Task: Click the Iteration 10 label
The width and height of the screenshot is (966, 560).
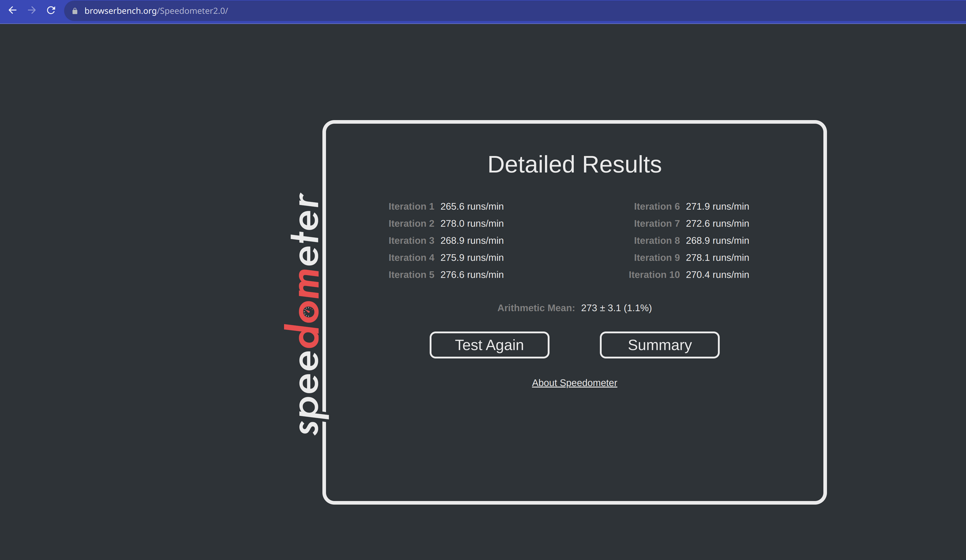Action: point(654,275)
